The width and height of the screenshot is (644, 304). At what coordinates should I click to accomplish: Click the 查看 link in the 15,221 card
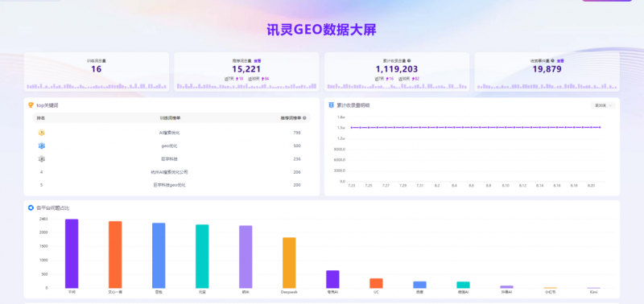click(257, 60)
